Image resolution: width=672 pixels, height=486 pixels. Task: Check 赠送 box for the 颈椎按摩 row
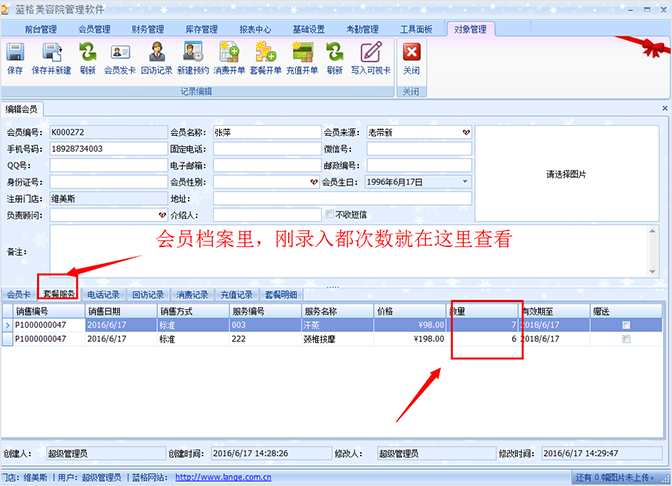pyautogui.click(x=626, y=340)
